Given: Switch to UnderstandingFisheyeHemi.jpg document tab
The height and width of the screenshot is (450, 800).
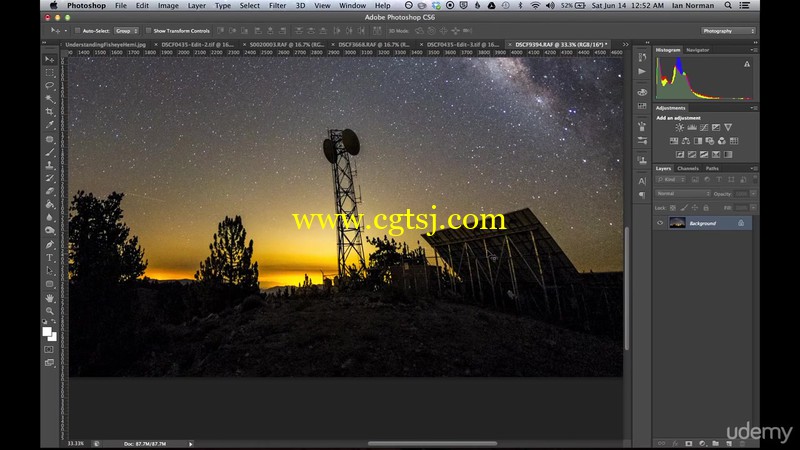Looking at the screenshot, I should coord(106,44).
